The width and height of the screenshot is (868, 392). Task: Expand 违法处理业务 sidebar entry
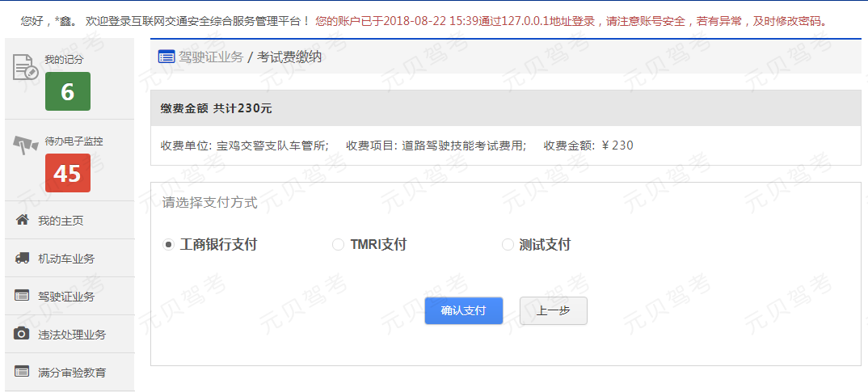coord(70,335)
